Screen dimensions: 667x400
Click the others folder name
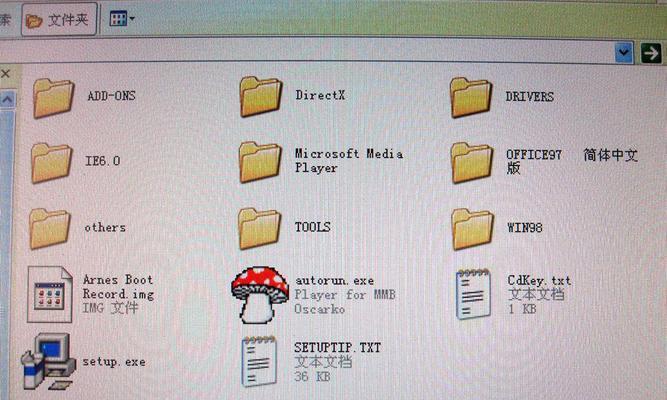[x=105, y=227]
